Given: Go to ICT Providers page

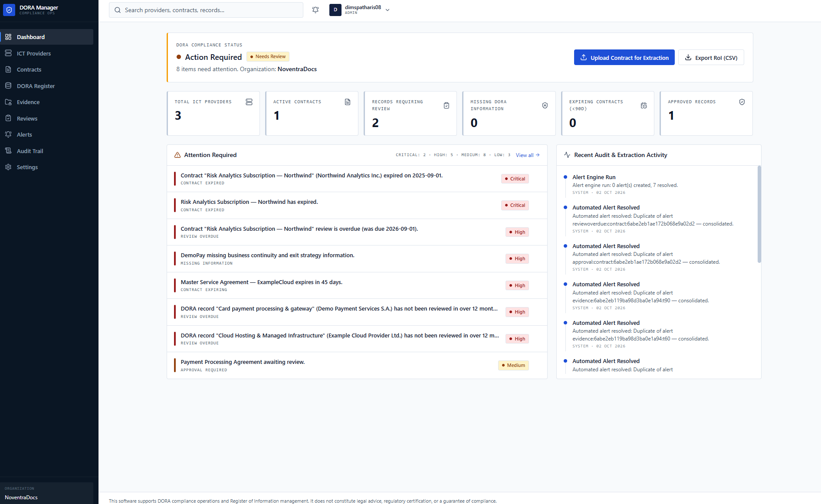Looking at the screenshot, I should (x=46, y=53).
